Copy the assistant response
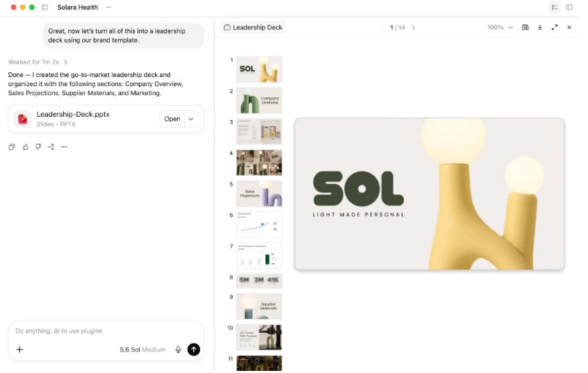The width and height of the screenshot is (588, 373). point(12,148)
